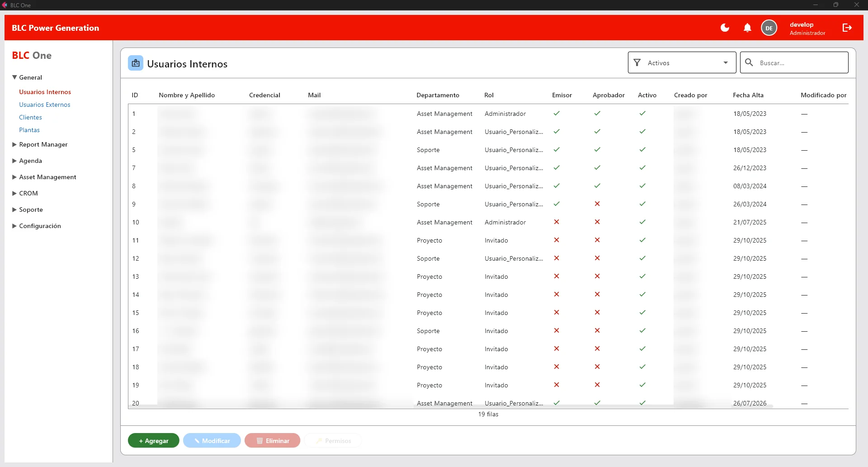Collapse the General section
This screenshot has width=868, height=467.
click(x=27, y=77)
